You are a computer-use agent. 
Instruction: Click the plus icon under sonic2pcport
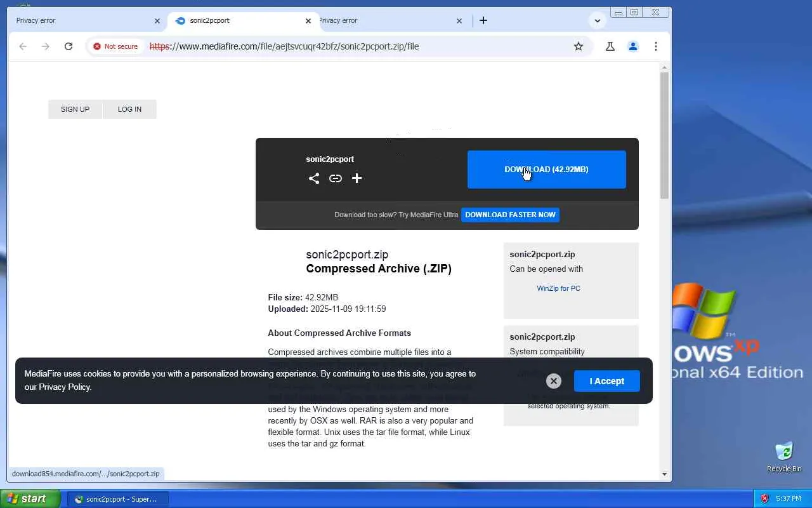point(357,178)
